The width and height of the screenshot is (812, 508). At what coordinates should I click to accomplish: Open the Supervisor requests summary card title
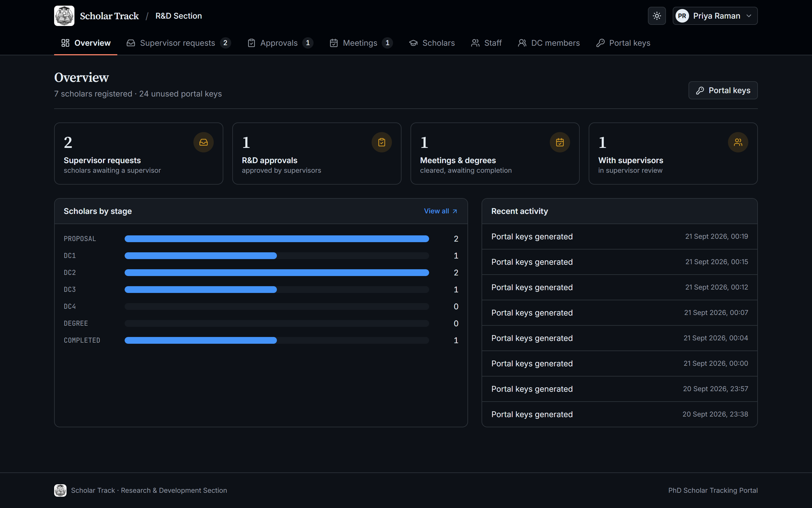(102, 160)
